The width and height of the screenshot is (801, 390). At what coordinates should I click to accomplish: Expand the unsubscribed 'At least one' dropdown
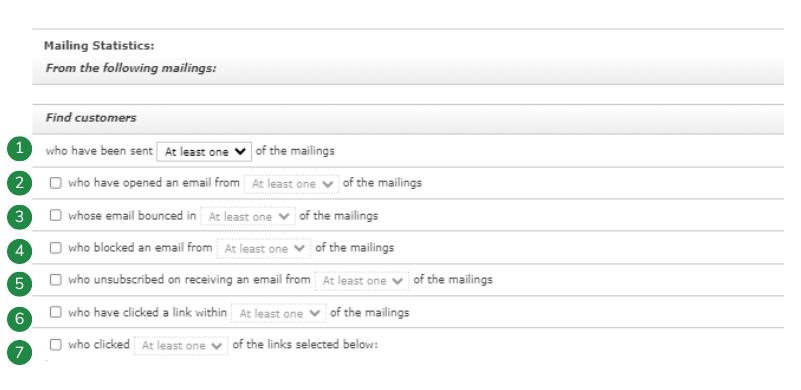click(x=362, y=281)
